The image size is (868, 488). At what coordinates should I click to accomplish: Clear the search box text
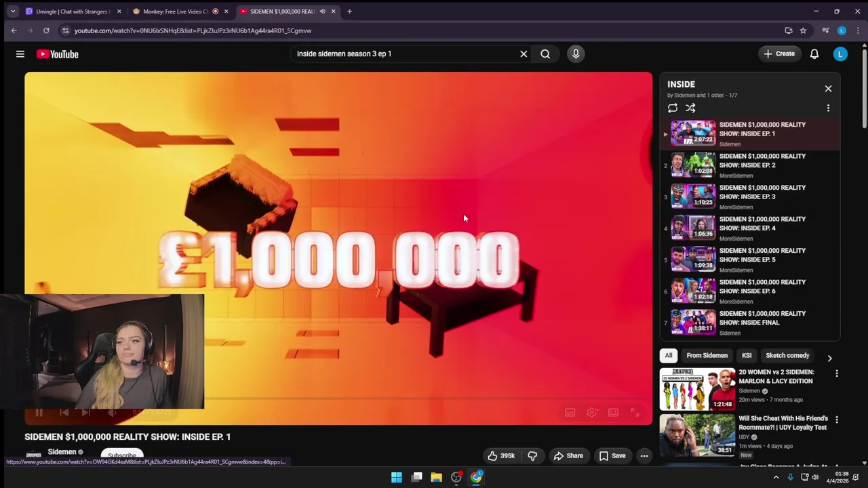coord(524,54)
